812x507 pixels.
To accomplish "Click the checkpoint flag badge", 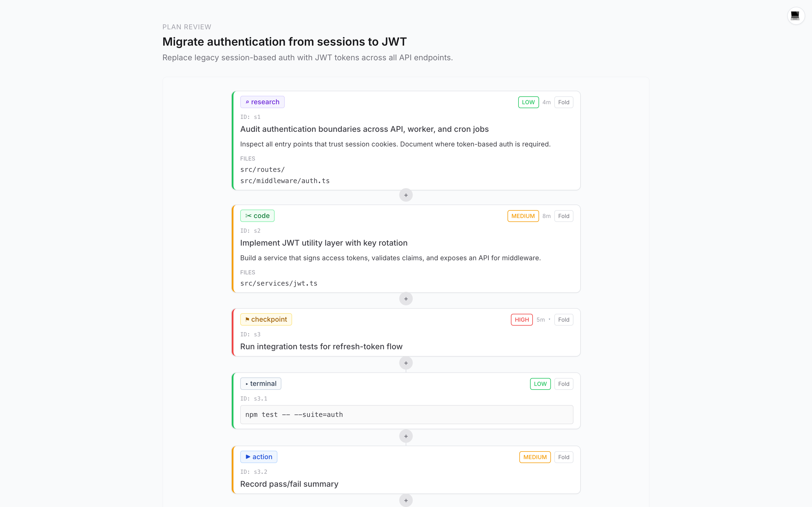I will pos(266,319).
